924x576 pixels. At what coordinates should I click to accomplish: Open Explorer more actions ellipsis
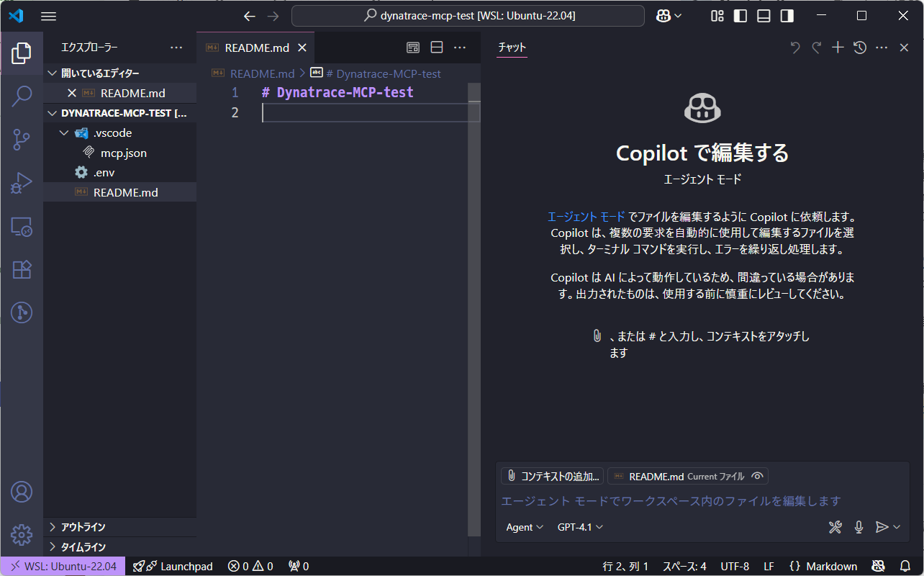pyautogui.click(x=176, y=48)
